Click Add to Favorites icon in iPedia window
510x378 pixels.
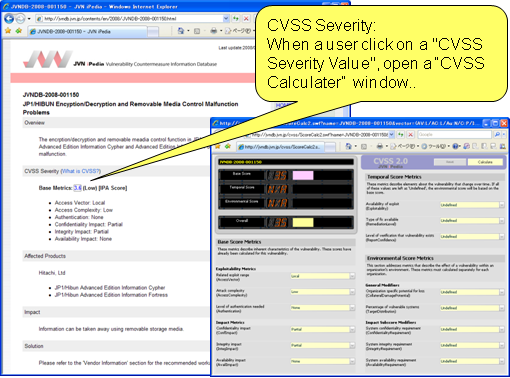[x=19, y=31]
